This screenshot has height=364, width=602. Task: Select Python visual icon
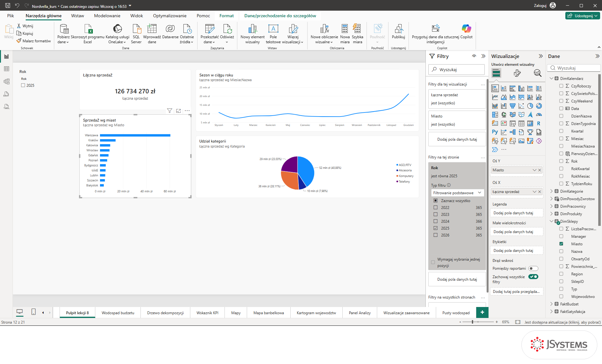pos(495,132)
